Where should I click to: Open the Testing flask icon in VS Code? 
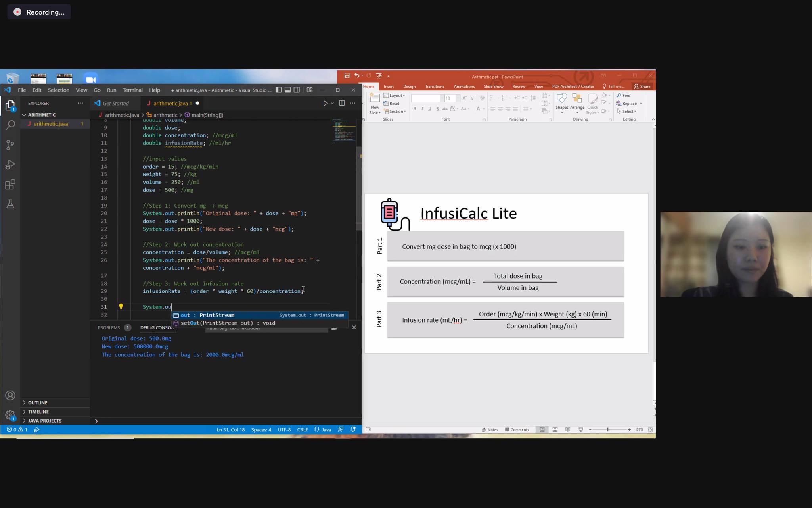click(10, 204)
